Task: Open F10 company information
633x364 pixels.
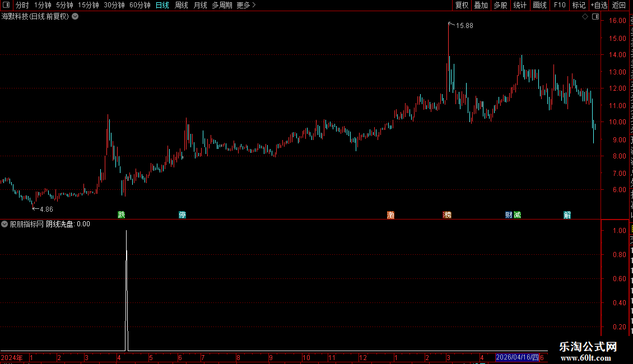Action: point(560,5)
